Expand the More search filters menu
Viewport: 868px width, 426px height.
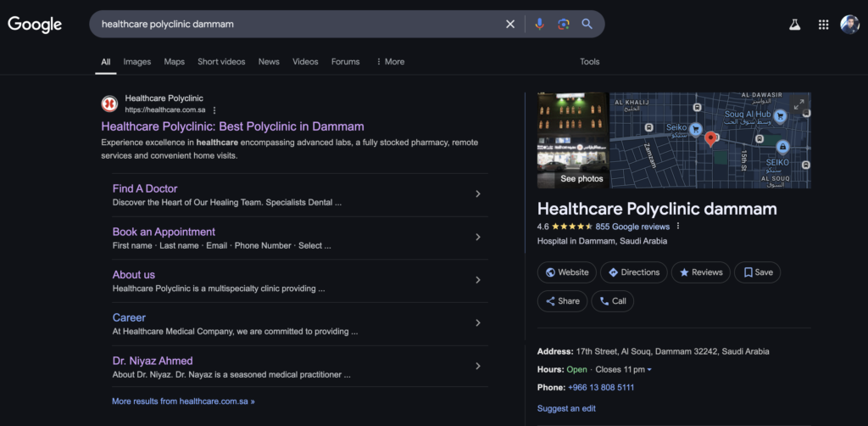pos(390,62)
